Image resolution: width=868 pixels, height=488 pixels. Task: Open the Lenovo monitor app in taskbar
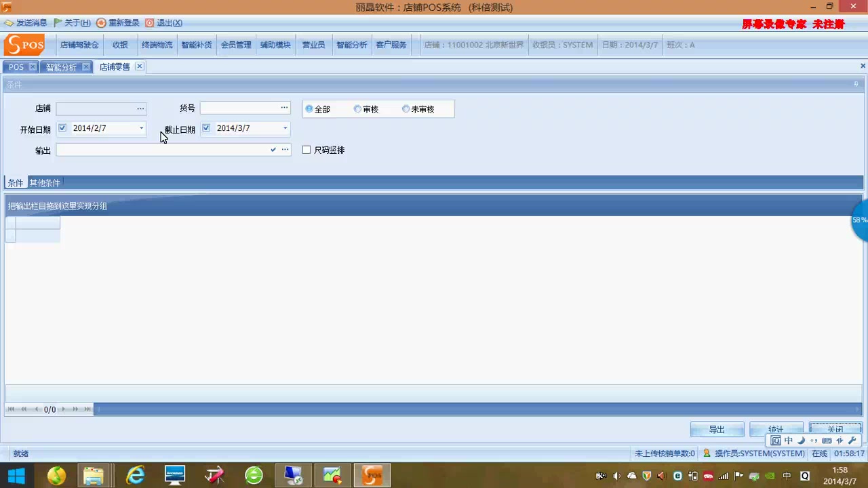click(175, 476)
